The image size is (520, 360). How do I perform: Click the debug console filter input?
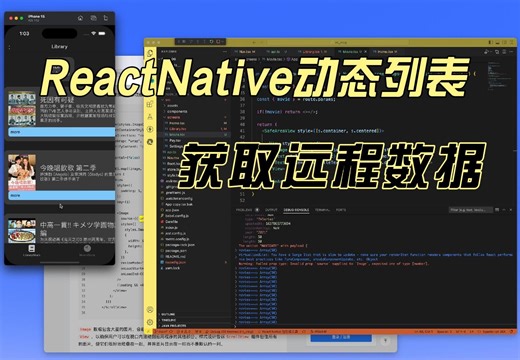pos(470,210)
